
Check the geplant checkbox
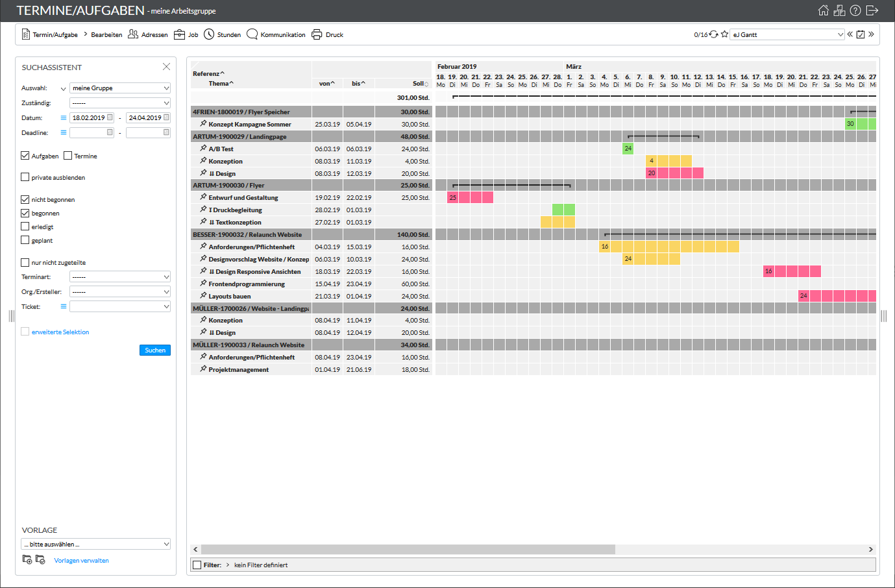click(x=25, y=240)
